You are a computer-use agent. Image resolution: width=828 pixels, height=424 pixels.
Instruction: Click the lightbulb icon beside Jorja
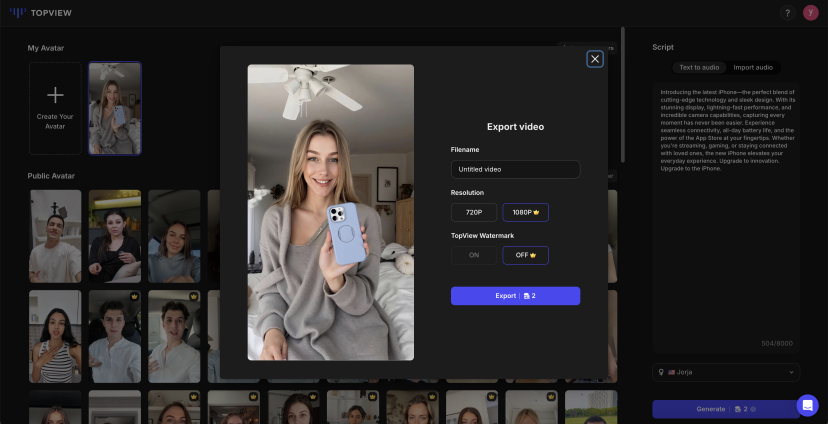661,372
